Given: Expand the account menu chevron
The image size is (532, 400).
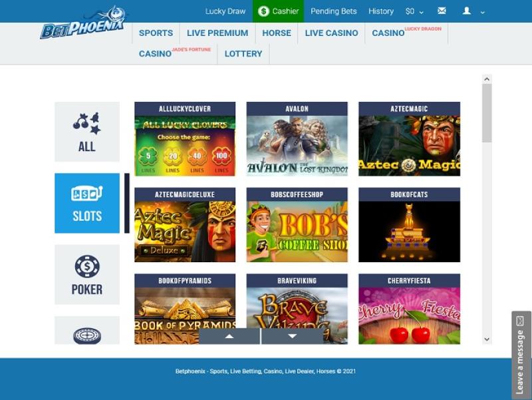Looking at the screenshot, I should [x=483, y=12].
